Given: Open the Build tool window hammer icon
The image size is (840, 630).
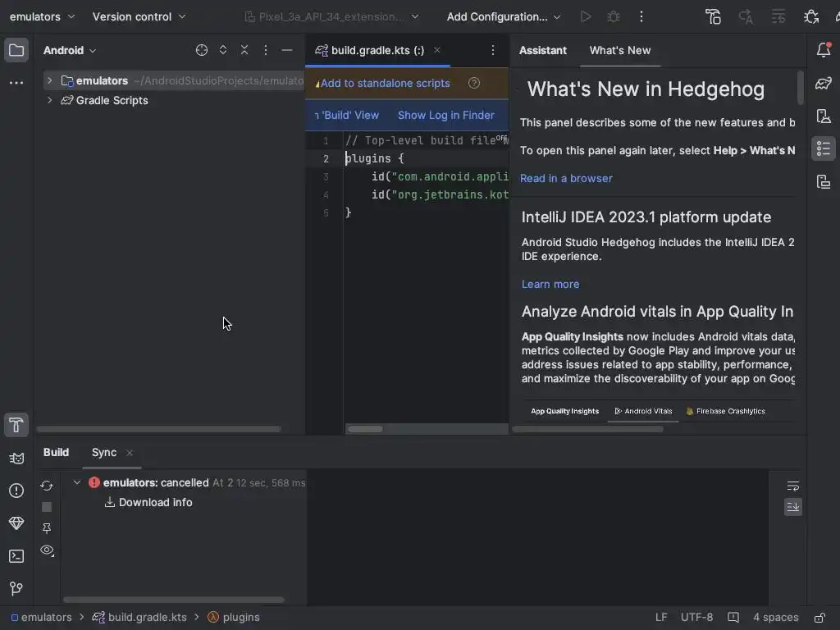Looking at the screenshot, I should tap(16, 425).
